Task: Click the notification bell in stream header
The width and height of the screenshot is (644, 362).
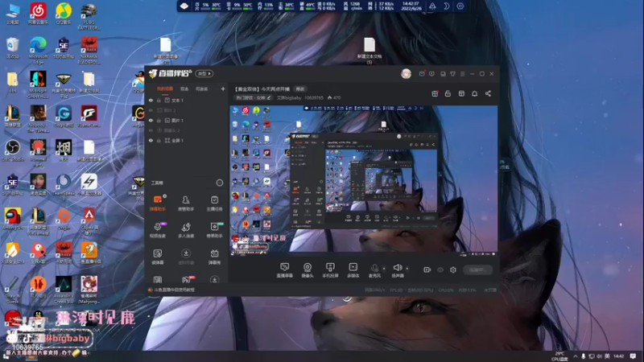Action: pos(474,93)
